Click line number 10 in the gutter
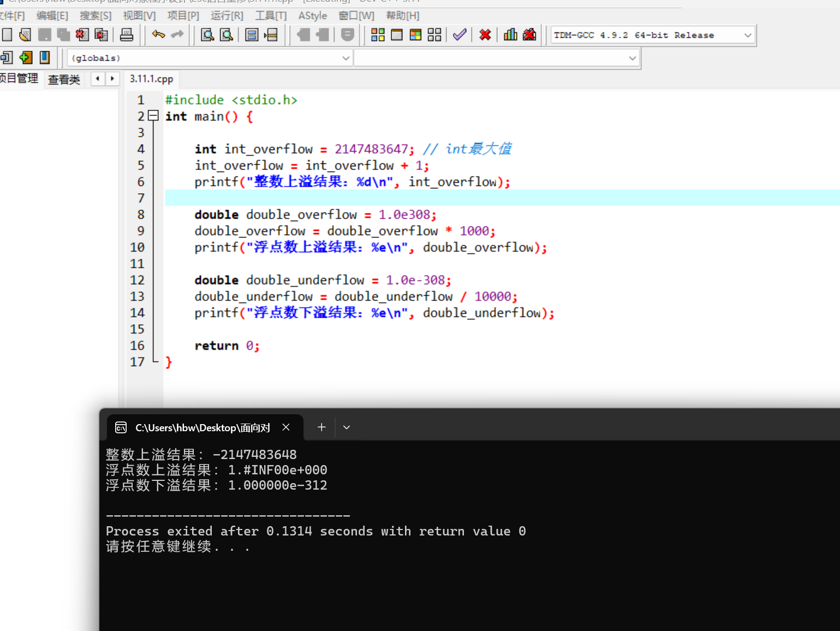Viewport: 840px width, 631px height. 137,247
